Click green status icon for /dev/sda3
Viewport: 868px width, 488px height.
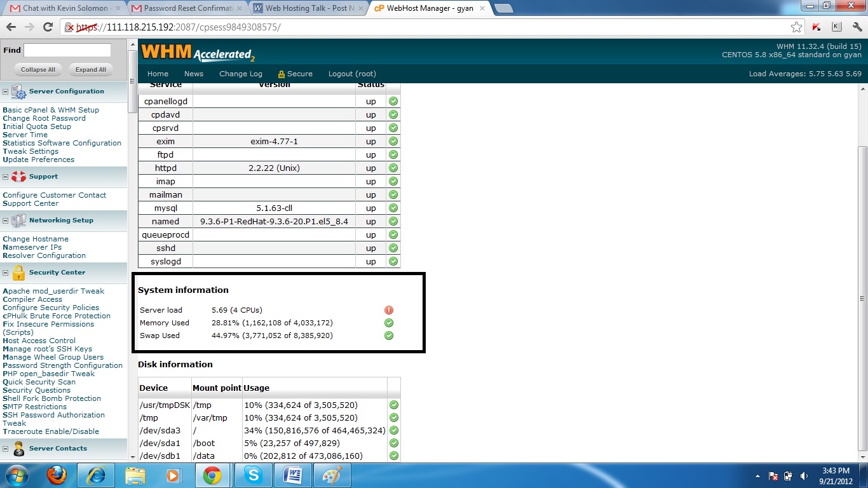[394, 430]
